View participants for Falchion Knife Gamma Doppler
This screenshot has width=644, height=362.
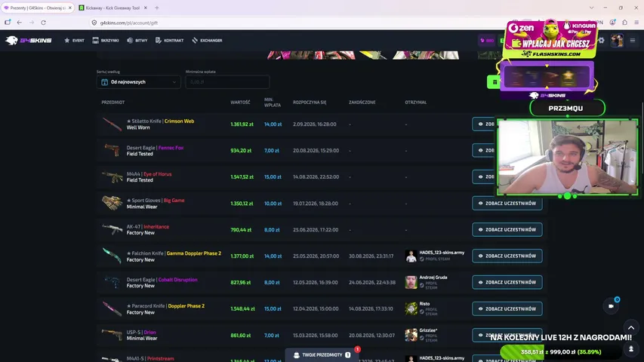(x=507, y=256)
